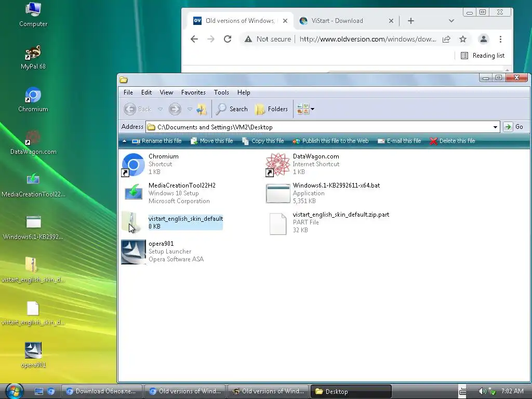
Task: Open the View menu
Action: point(166,92)
